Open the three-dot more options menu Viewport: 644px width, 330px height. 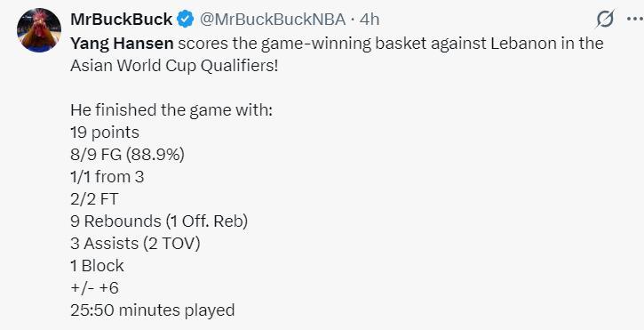tap(635, 19)
